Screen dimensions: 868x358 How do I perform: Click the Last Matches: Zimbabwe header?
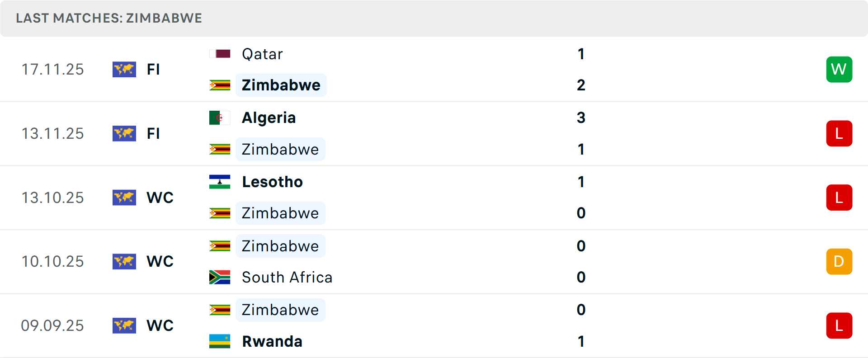[109, 18]
